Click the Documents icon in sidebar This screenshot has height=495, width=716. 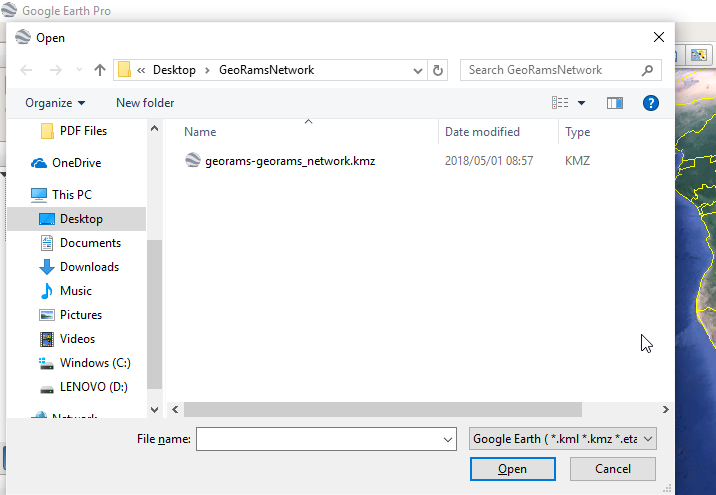click(x=47, y=243)
